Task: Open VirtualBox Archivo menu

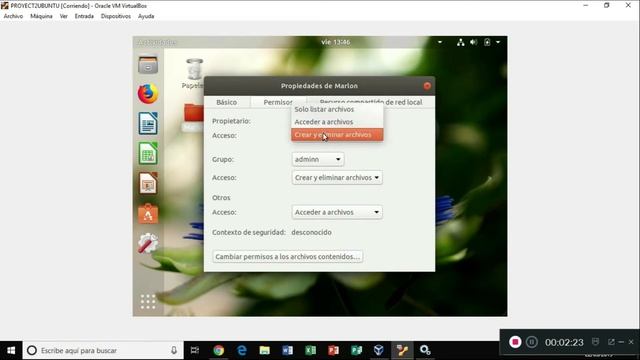Action: click(x=13, y=16)
